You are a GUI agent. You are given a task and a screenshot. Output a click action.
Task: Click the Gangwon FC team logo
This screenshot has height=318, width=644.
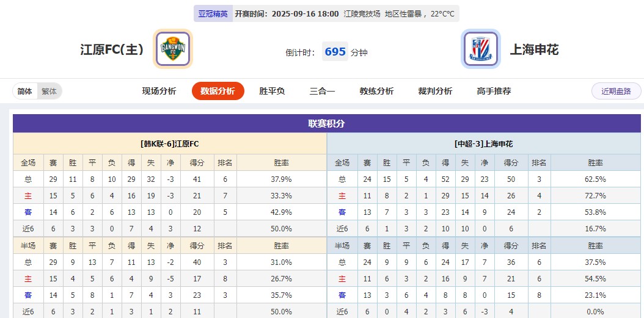coord(173,49)
